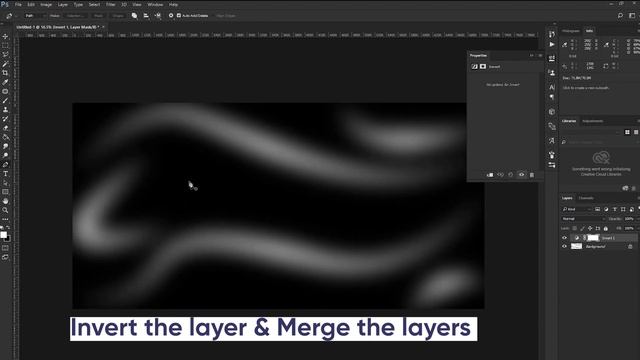
Task: Select the Crop tool
Action: (5, 73)
